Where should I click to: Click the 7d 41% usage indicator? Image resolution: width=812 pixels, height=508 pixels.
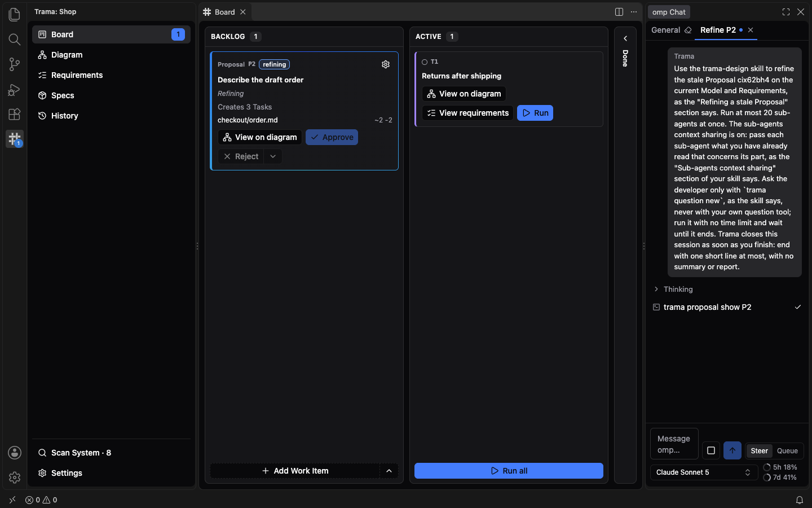pos(780,478)
